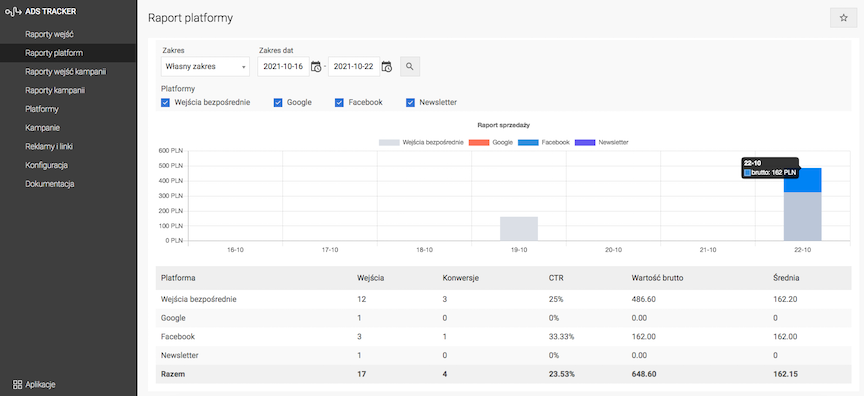Click the 33.33% CTR cell
864x396 pixels.
click(561, 337)
